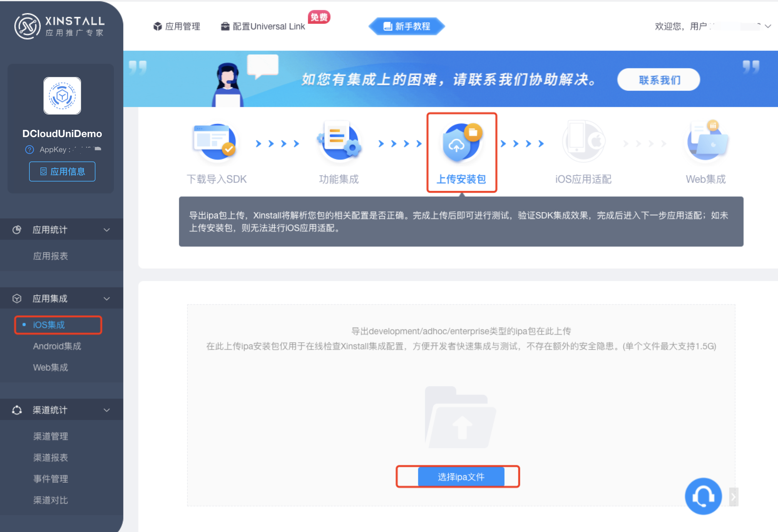The height and width of the screenshot is (532, 778).
Task: Click the 联系我们 banner button
Action: click(658, 80)
